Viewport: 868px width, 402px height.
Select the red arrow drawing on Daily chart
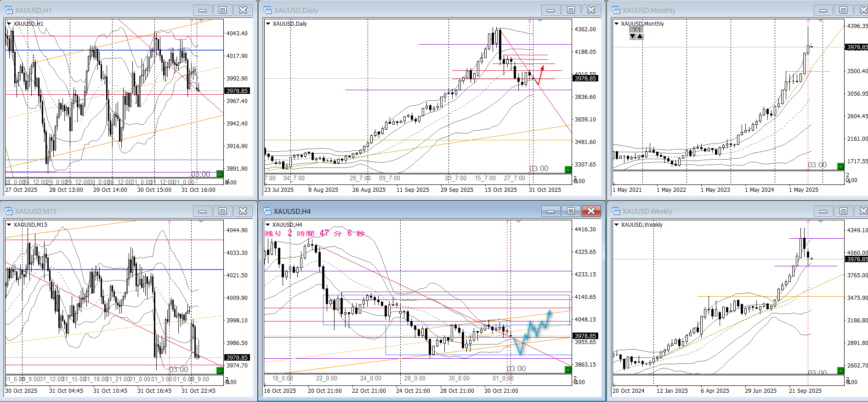[540, 76]
